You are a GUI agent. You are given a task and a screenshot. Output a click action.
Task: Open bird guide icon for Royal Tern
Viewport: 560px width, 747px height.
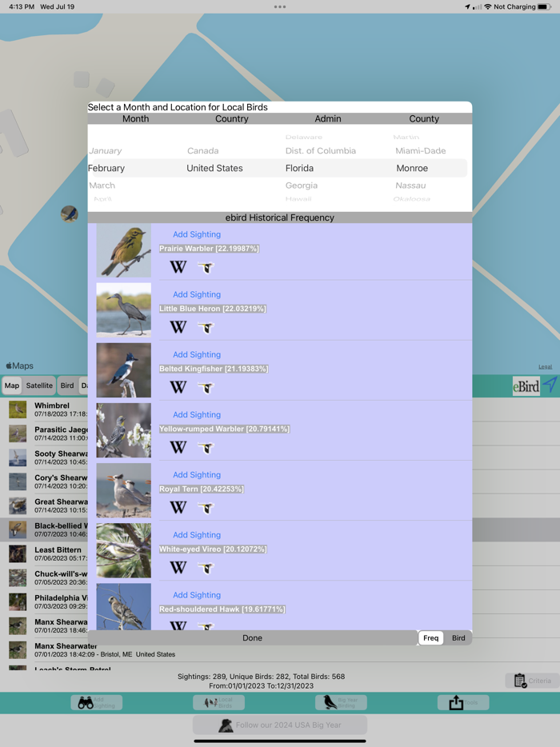click(206, 507)
